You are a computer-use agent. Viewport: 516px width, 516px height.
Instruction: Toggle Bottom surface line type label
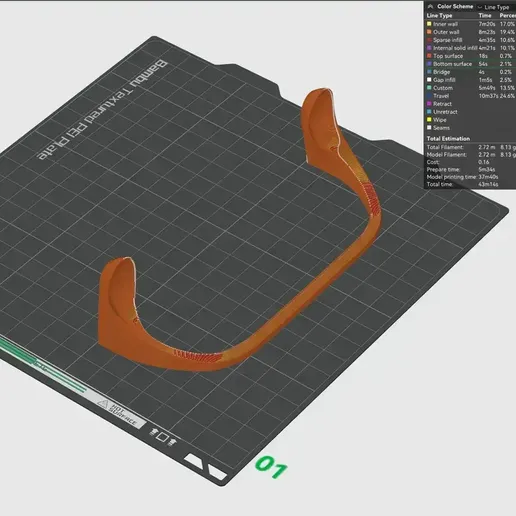tap(452, 64)
